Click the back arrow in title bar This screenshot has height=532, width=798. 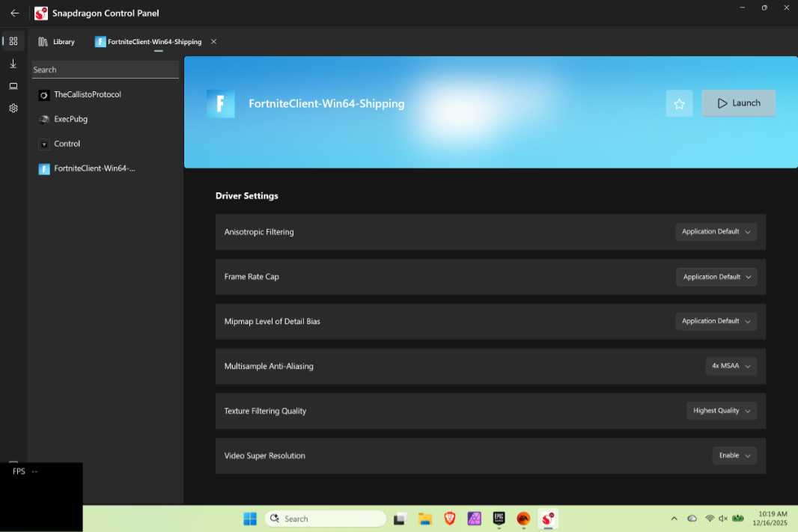point(14,13)
